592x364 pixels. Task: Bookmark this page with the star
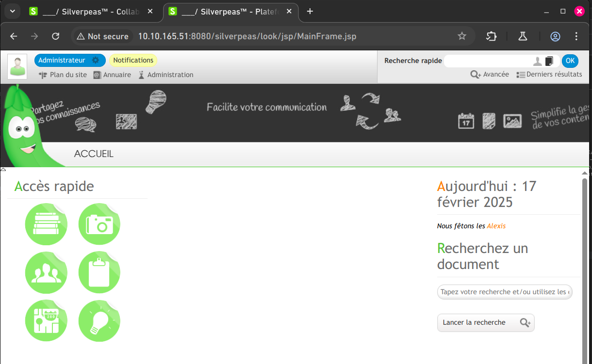[x=462, y=36]
